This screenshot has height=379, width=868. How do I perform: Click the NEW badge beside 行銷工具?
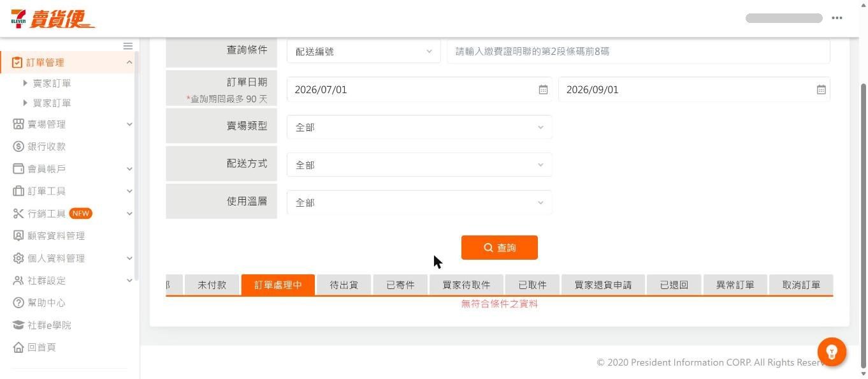click(80, 213)
